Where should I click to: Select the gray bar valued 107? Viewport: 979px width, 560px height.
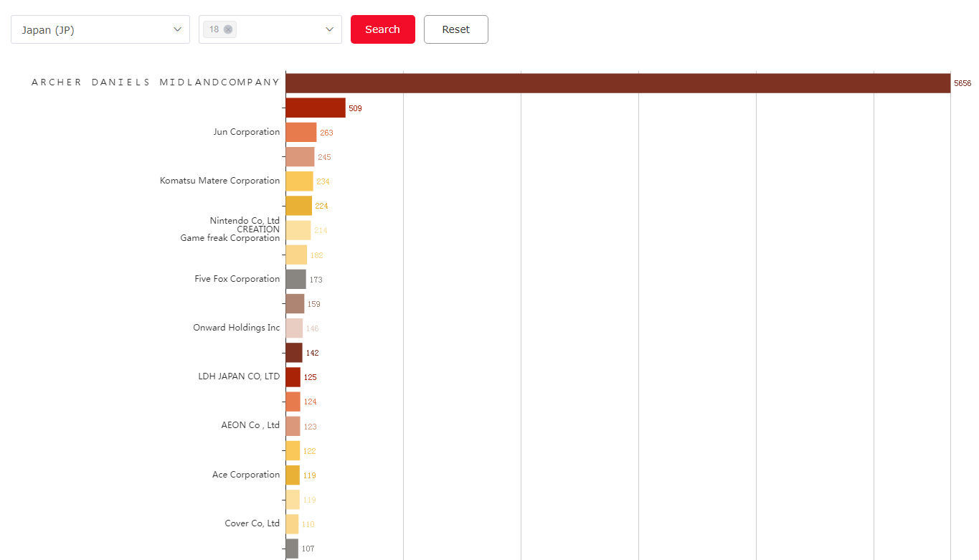pos(292,549)
